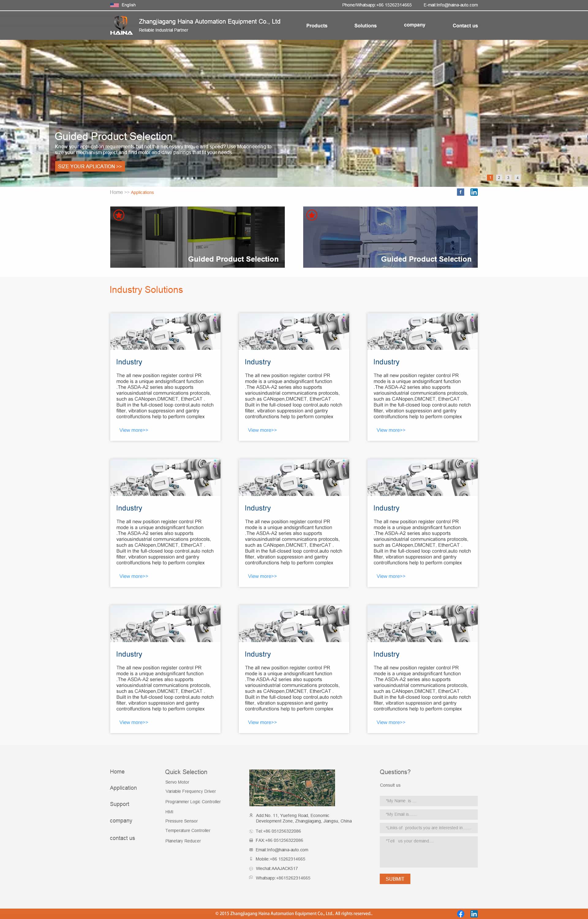Open the LinkedIn icon near the breadcrumb
588x919 pixels.
pyautogui.click(x=473, y=192)
